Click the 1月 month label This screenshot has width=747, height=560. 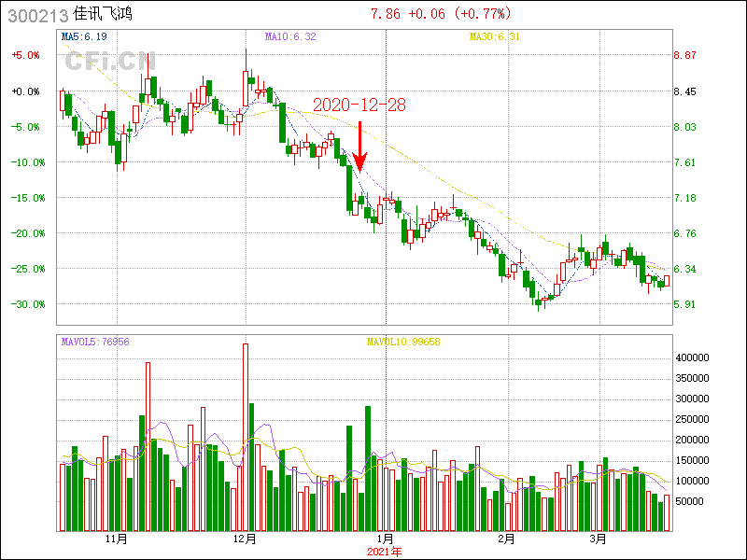[x=385, y=539]
